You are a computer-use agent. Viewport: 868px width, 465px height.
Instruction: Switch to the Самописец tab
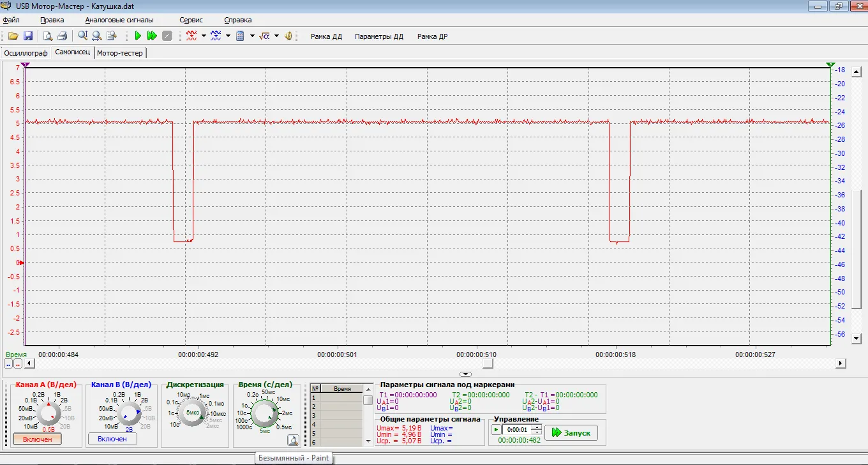click(x=73, y=52)
